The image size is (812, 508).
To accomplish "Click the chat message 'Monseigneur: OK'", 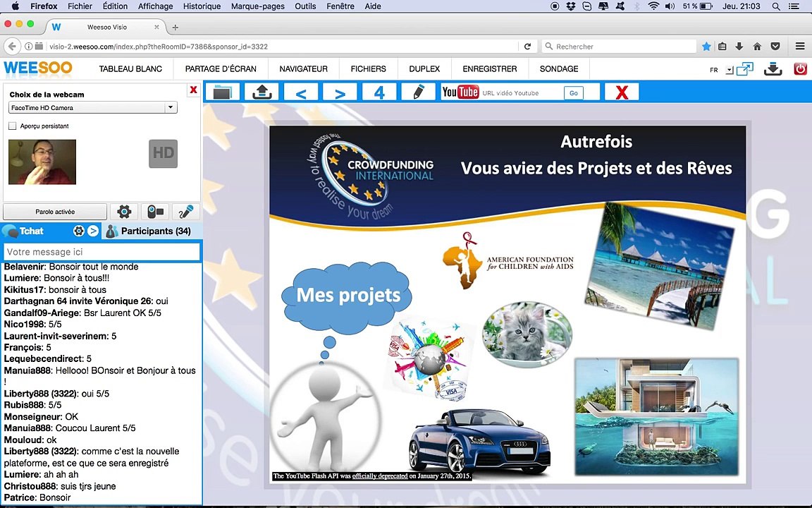I will [x=41, y=417].
